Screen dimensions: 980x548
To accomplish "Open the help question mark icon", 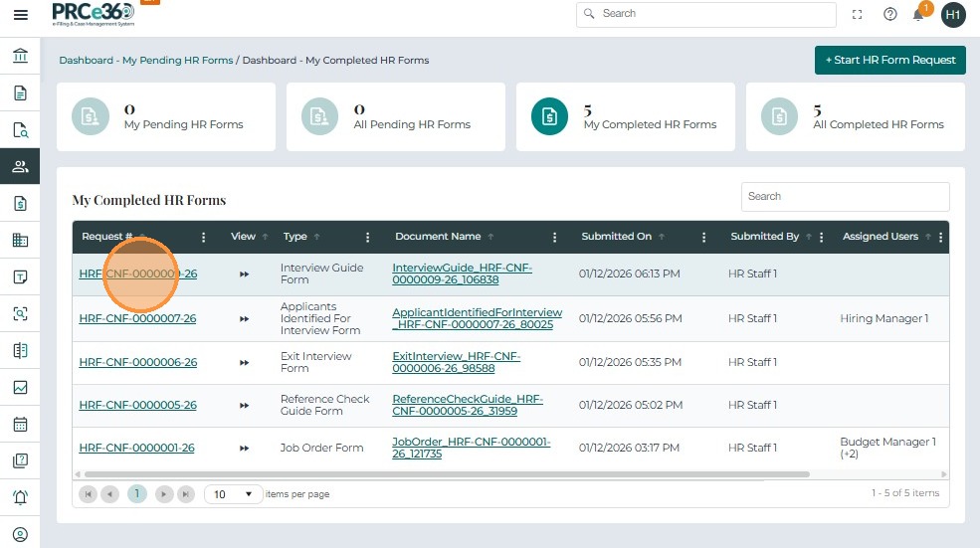I will point(889,14).
